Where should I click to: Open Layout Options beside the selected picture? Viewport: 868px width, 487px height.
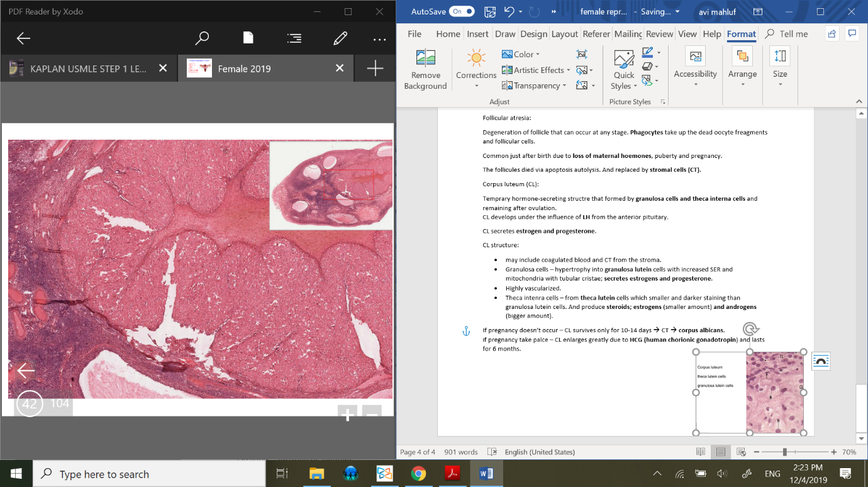(821, 361)
